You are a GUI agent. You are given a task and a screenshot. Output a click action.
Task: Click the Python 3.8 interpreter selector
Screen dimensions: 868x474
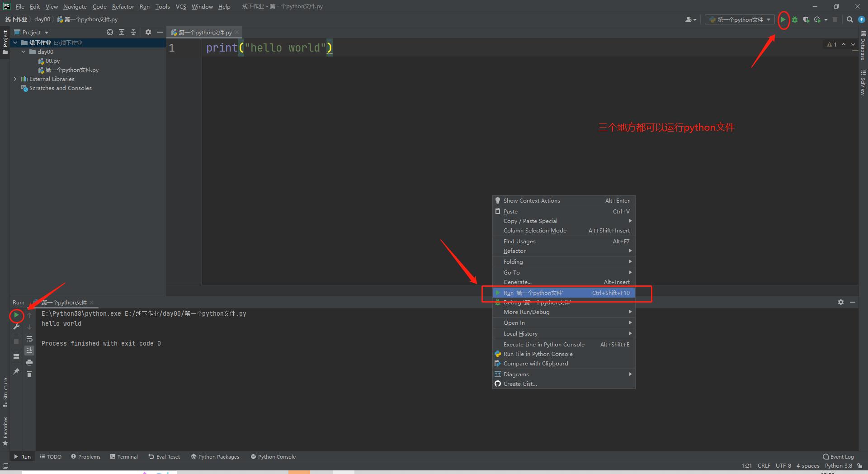pyautogui.click(x=838, y=465)
